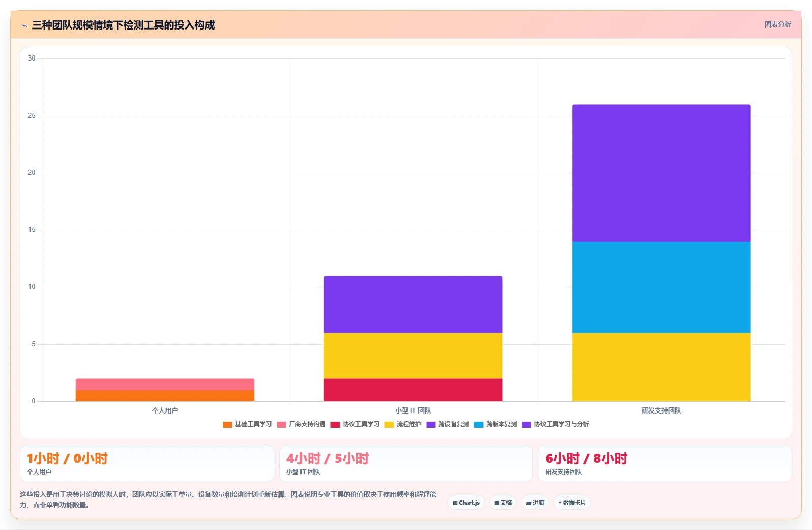Open the Chart.js chip

point(466,503)
